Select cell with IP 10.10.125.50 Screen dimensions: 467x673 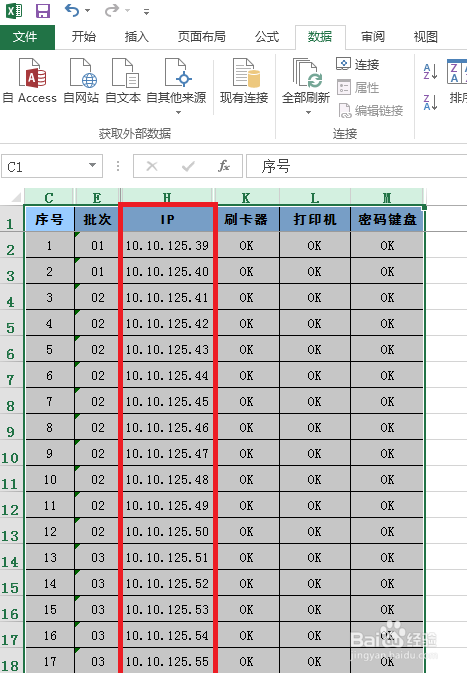click(x=167, y=531)
